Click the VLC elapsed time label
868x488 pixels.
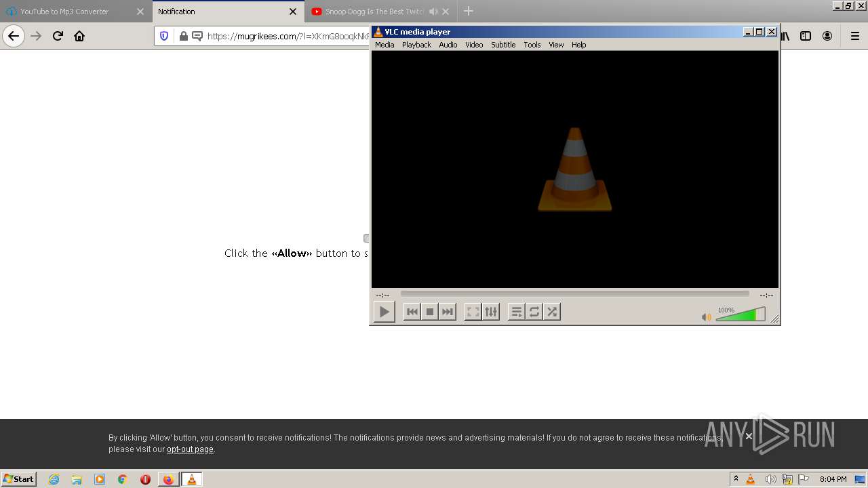click(382, 295)
